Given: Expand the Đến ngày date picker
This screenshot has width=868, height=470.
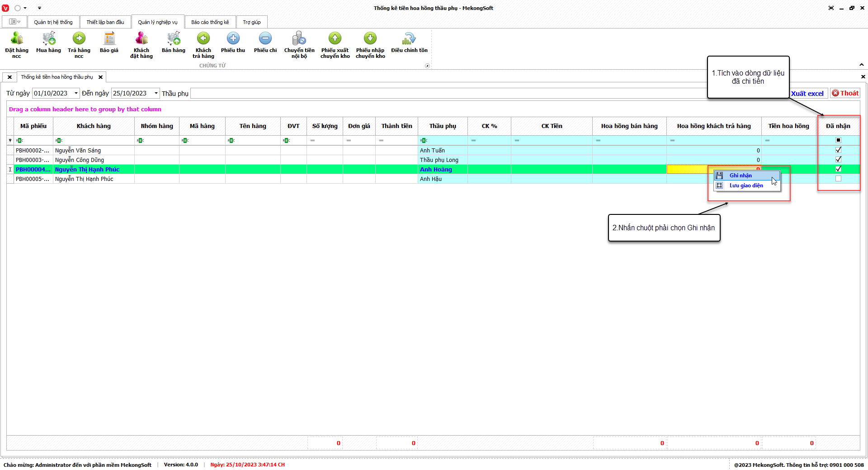Looking at the screenshot, I should [x=156, y=93].
